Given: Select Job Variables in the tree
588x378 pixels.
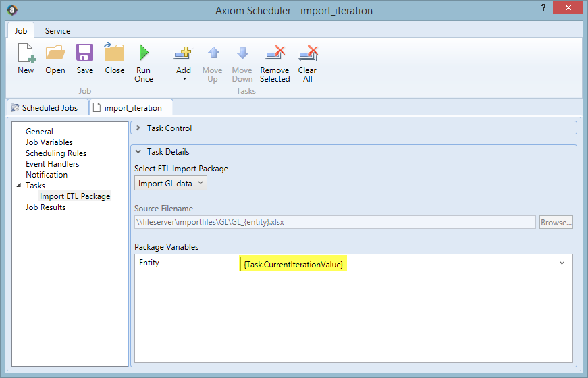Looking at the screenshot, I should [49, 142].
